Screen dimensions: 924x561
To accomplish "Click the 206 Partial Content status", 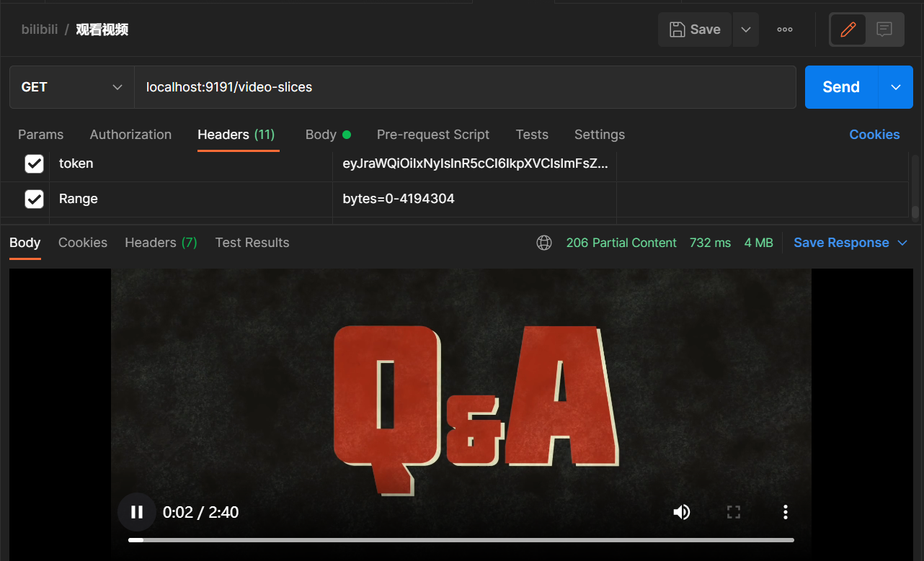I will pos(621,243).
